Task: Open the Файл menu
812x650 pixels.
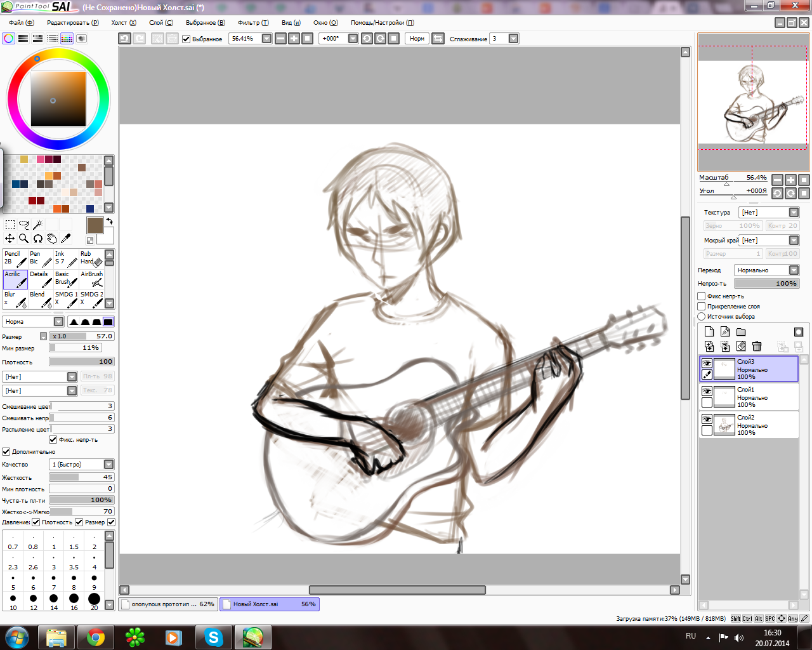Action: tap(21, 23)
